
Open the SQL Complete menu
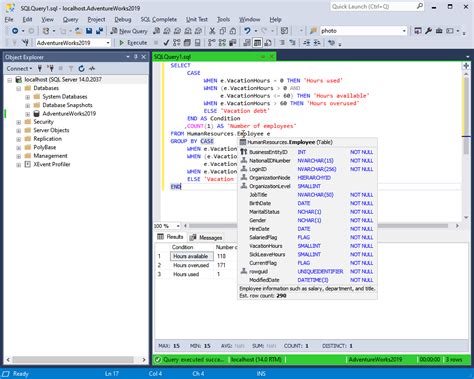pos(159,19)
